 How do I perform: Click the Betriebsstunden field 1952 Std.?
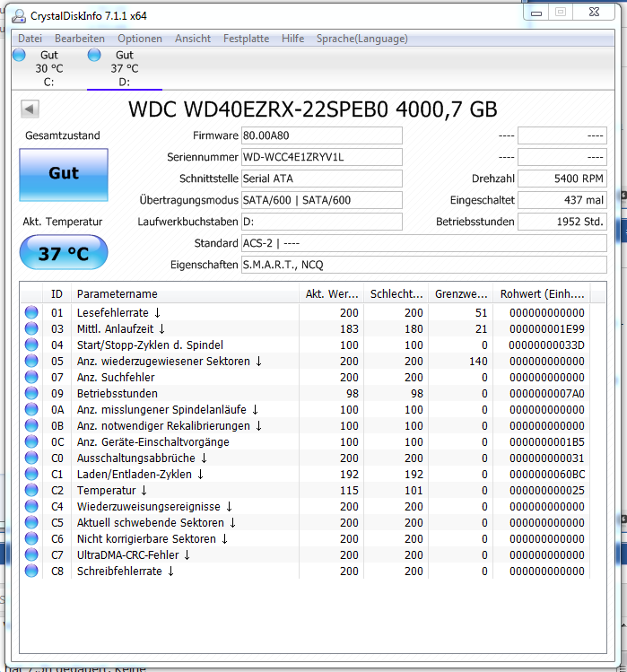pos(562,222)
